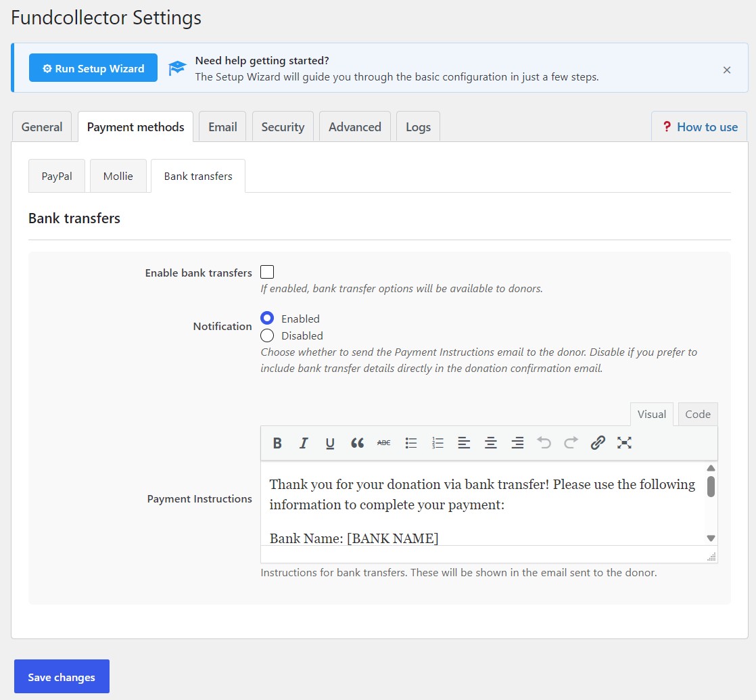Insert a bulleted list
The image size is (756, 700).
click(x=410, y=443)
